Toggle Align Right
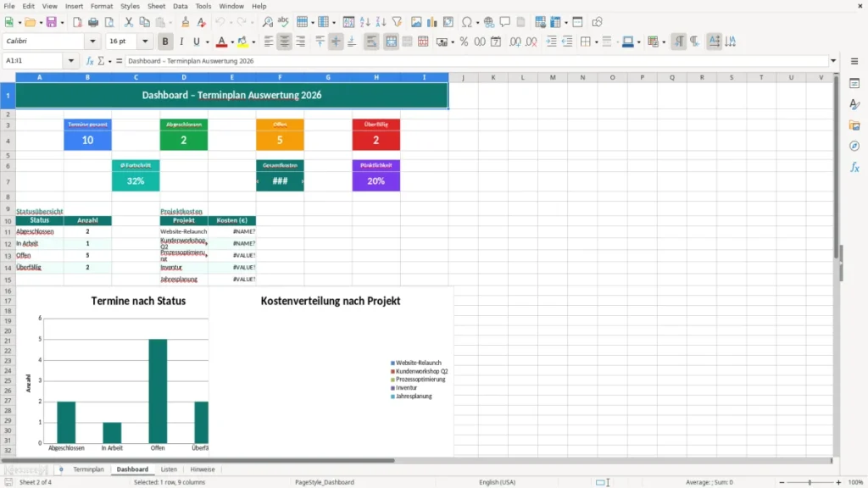 point(301,42)
